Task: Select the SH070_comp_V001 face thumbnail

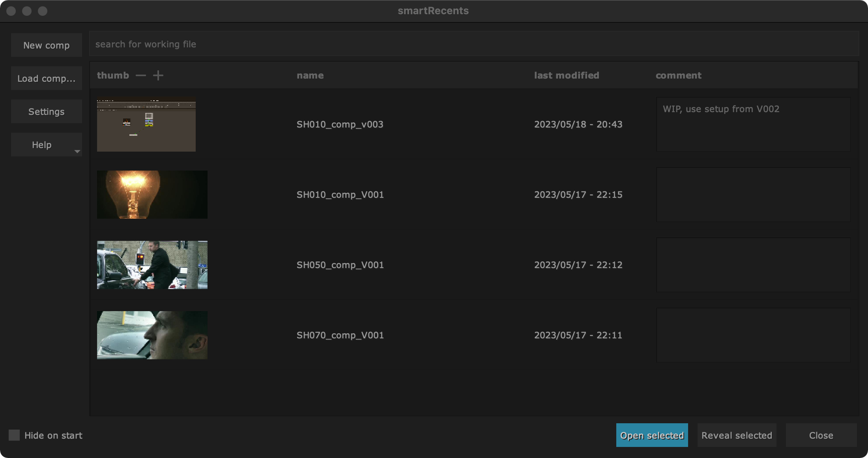Action: pyautogui.click(x=152, y=335)
